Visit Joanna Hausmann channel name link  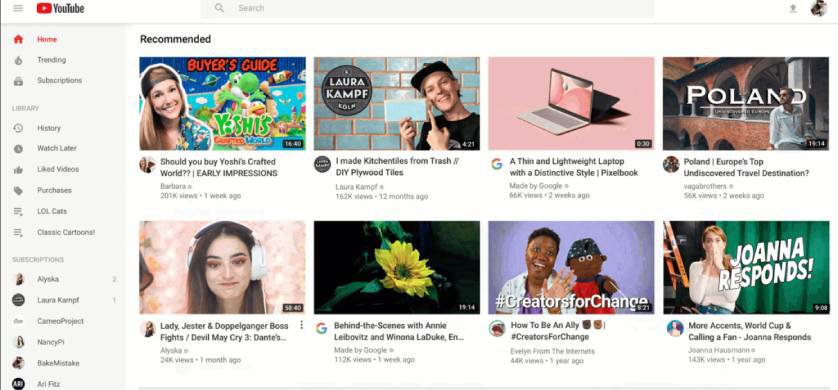(718, 350)
